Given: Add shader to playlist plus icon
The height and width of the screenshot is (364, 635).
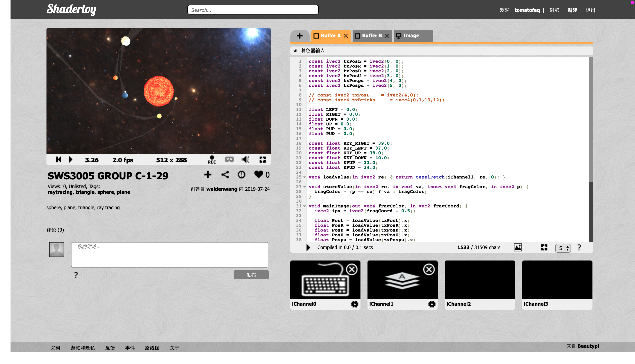Looking at the screenshot, I should (208, 175).
